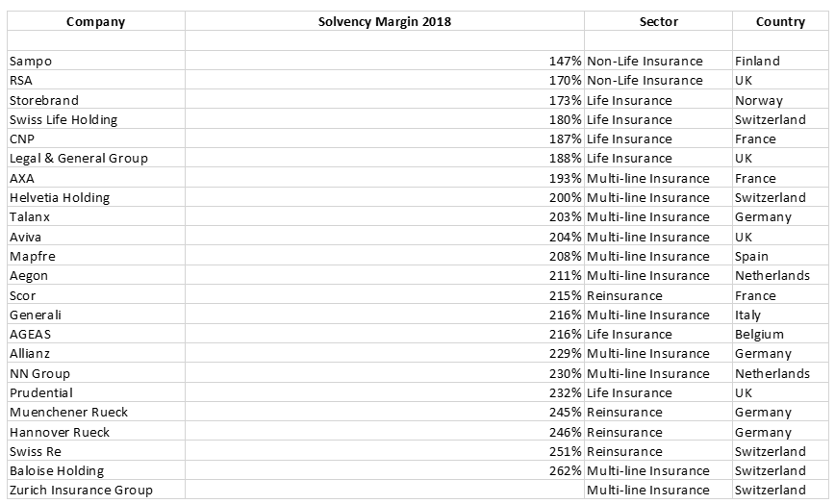Viewport: 835px width, 504px height.
Task: Click the AXA 193% margin cell
Action: click(x=385, y=178)
